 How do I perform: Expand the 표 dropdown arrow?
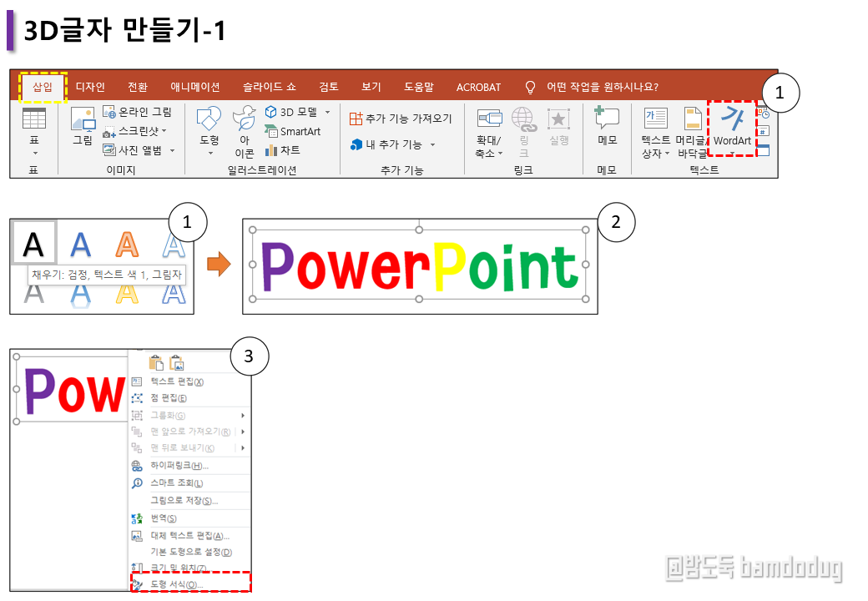point(34,154)
